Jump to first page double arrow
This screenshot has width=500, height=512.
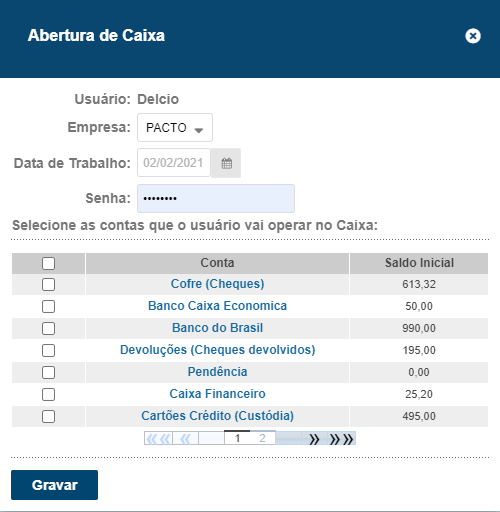[158, 439]
